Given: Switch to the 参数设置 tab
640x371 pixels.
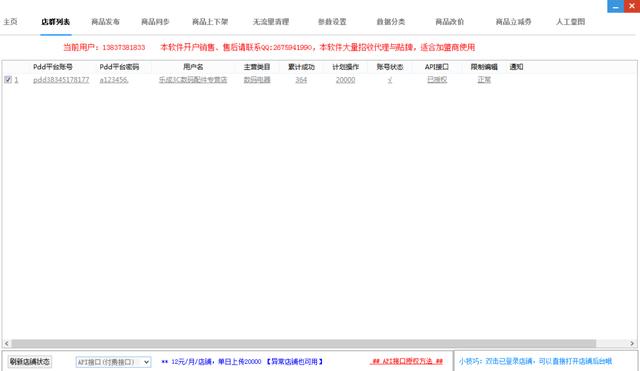Looking at the screenshot, I should tap(332, 22).
